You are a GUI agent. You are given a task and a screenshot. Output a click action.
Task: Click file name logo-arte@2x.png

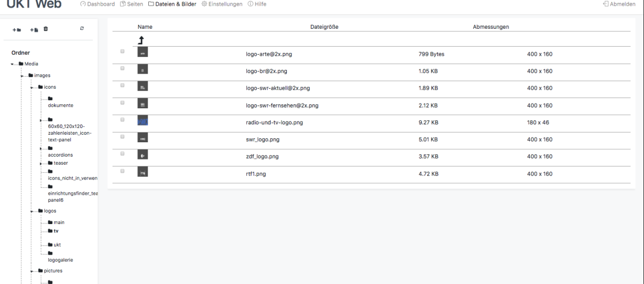269,54
